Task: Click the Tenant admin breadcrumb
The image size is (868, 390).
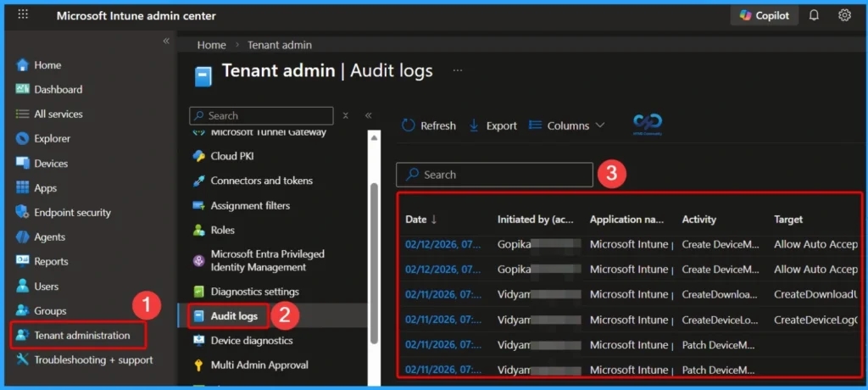Action: click(x=280, y=46)
